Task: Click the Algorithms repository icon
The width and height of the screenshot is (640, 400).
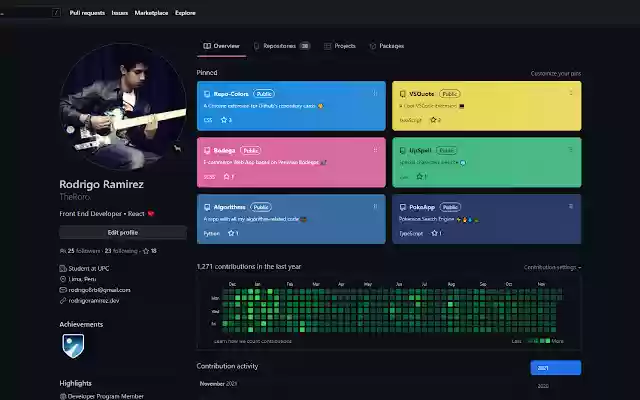Action: pos(207,207)
